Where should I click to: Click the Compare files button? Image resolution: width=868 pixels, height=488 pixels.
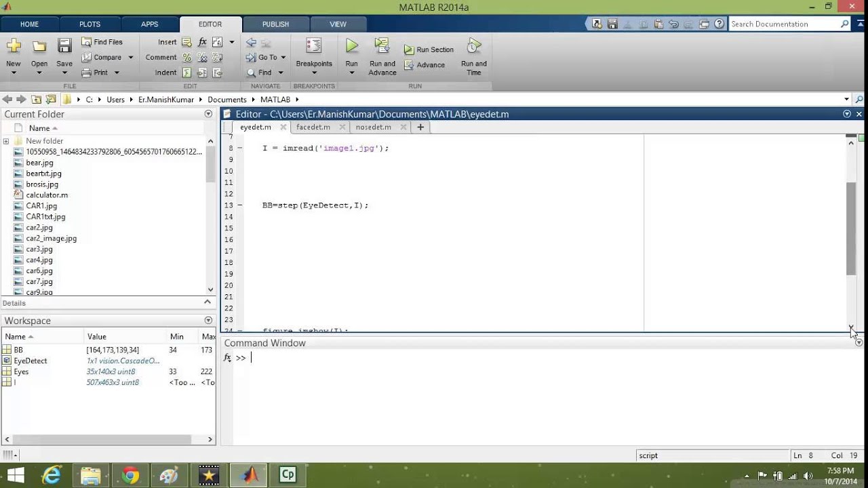pos(102,58)
